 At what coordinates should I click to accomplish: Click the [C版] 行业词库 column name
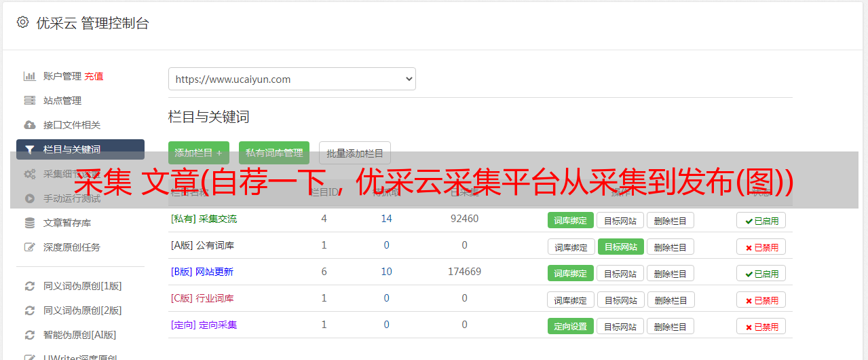point(202,298)
